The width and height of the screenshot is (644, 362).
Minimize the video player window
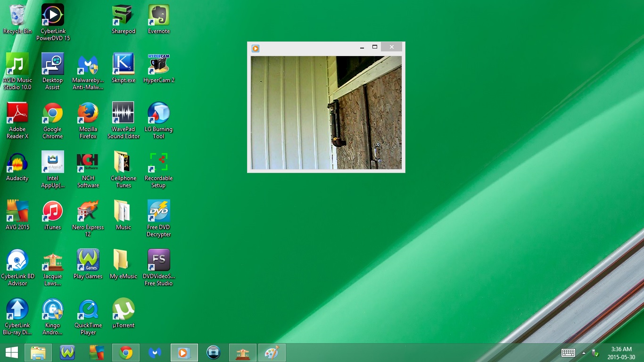(362, 47)
